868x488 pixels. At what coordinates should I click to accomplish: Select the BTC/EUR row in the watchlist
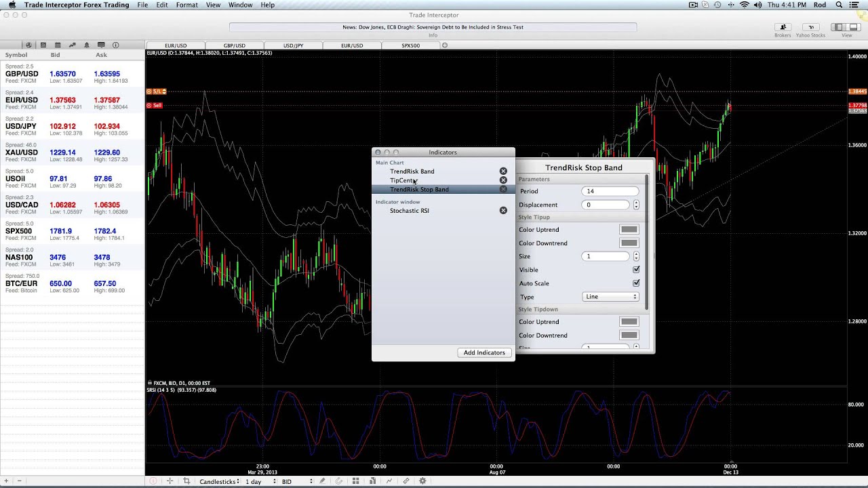tap(73, 283)
